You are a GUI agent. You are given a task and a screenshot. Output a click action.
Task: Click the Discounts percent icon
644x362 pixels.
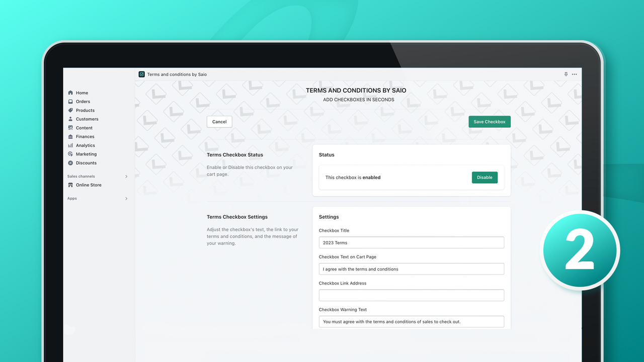(x=70, y=163)
